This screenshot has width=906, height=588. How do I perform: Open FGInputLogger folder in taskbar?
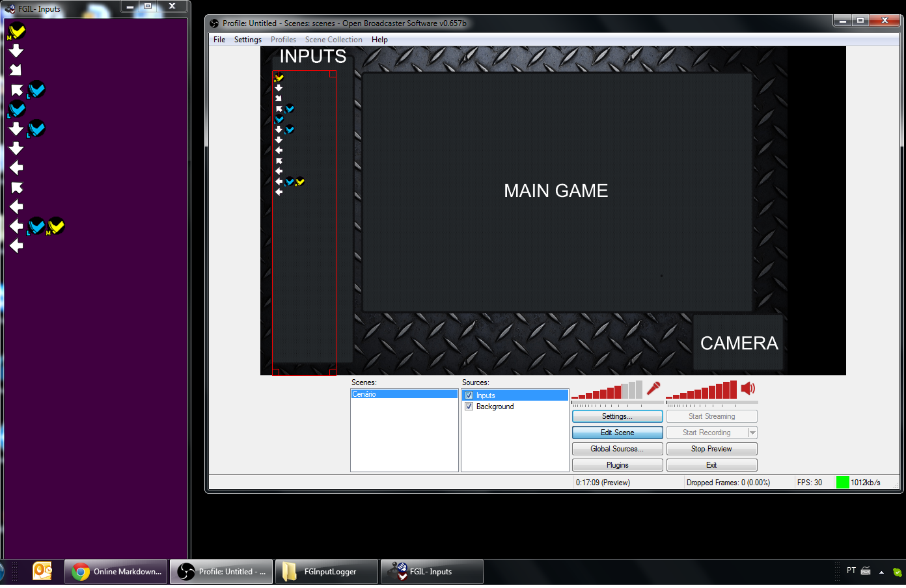(x=327, y=572)
